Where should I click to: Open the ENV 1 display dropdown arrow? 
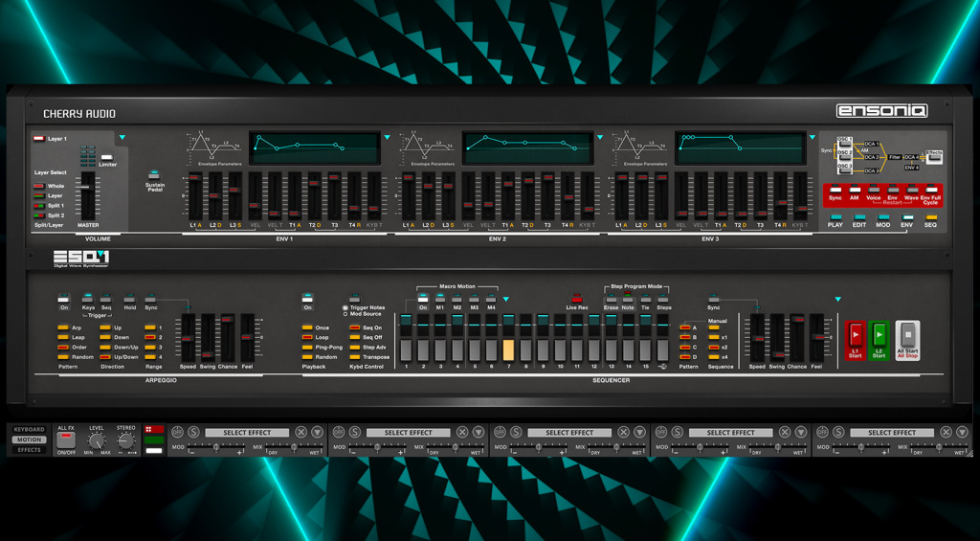coord(387,138)
